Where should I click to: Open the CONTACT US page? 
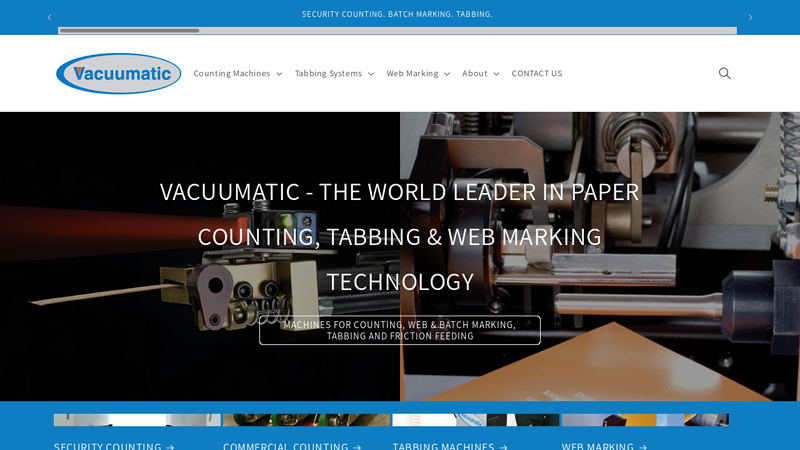tap(537, 73)
